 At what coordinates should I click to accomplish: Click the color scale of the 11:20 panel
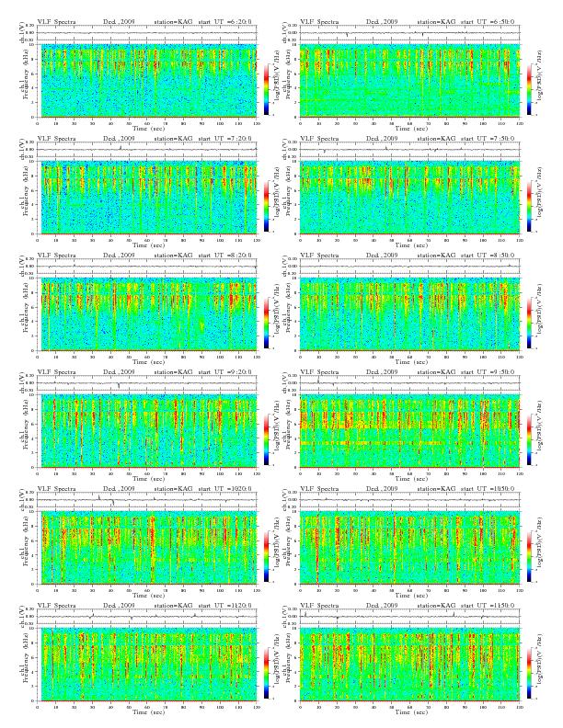[266, 674]
